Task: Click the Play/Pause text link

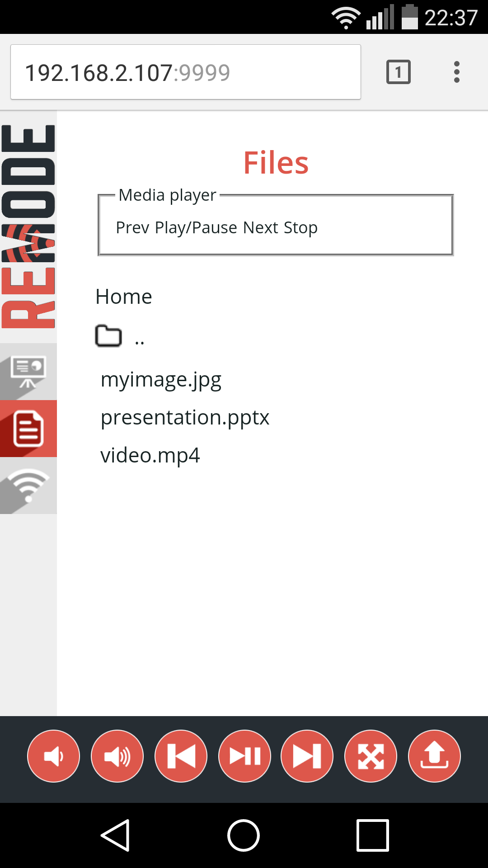Action: pyautogui.click(x=196, y=228)
